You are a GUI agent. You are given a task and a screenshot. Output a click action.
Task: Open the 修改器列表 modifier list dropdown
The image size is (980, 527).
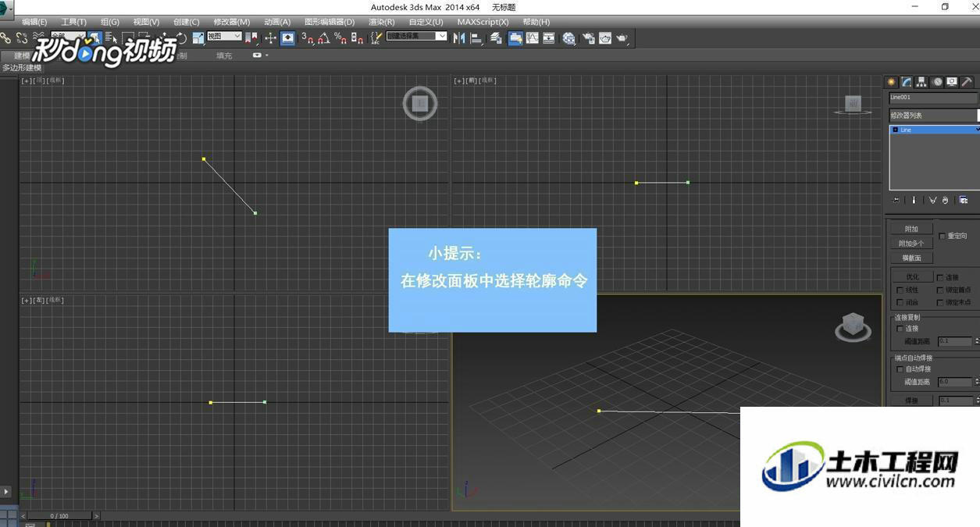pyautogui.click(x=934, y=115)
